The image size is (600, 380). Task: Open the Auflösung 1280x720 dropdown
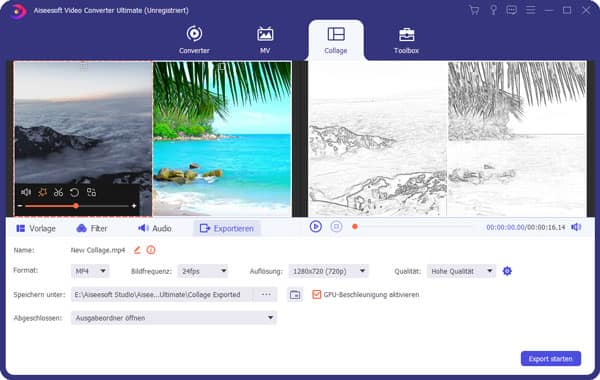coord(329,271)
